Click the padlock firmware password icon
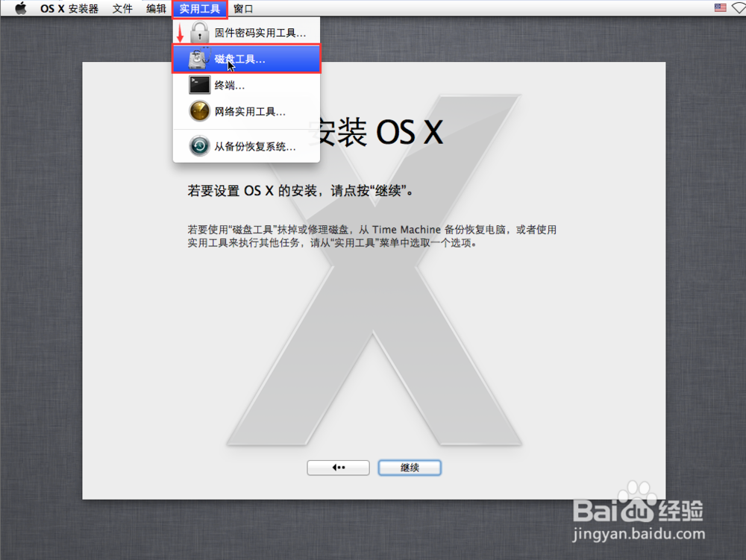746x560 pixels. click(199, 32)
